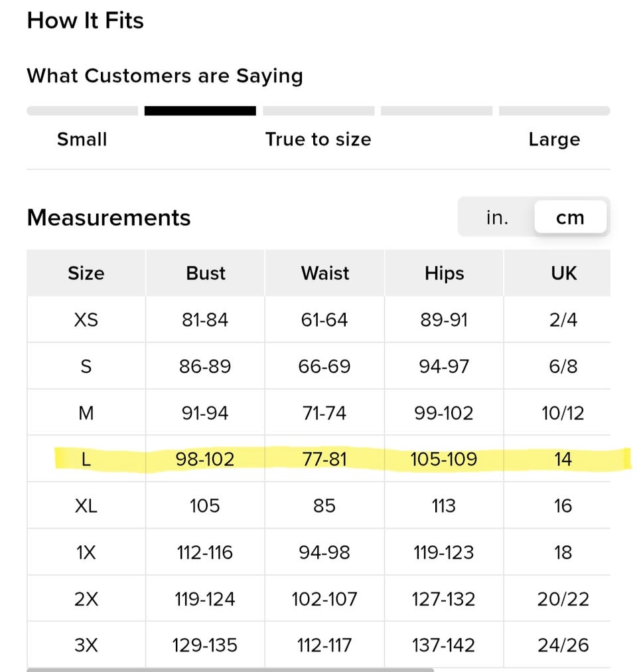Click the True to size label

click(318, 139)
